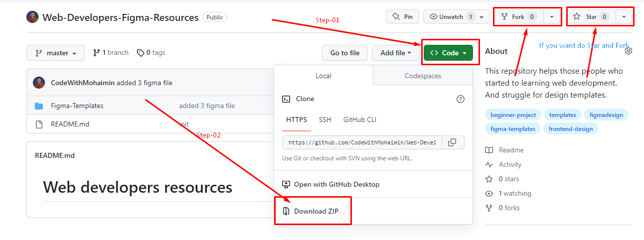Fork the repository using Fork button
Screen dimensions: 644x240
[519, 16]
